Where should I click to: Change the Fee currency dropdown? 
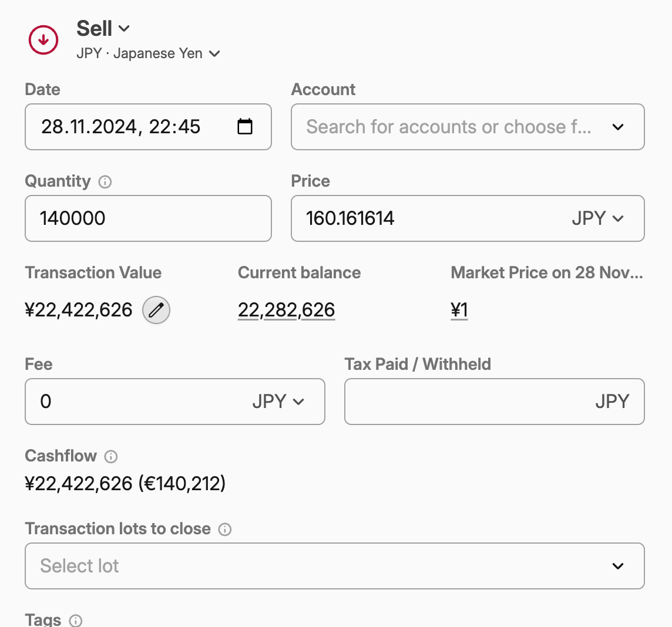(x=278, y=402)
